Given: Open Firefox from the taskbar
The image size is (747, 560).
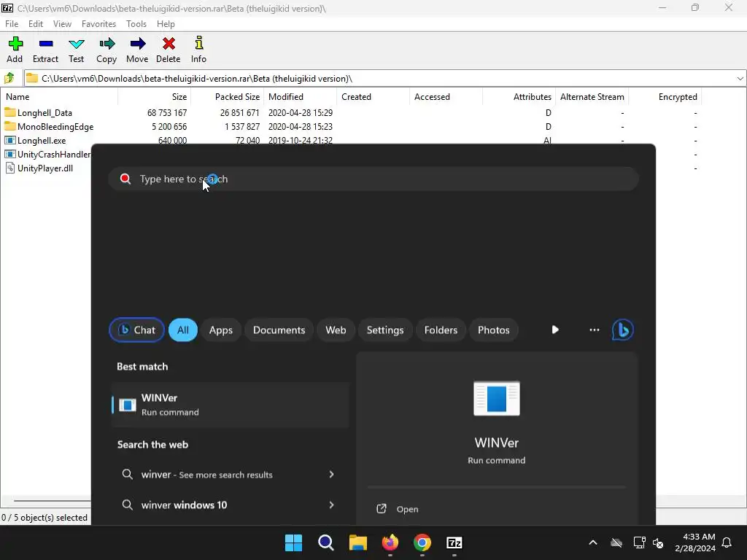Looking at the screenshot, I should [390, 542].
